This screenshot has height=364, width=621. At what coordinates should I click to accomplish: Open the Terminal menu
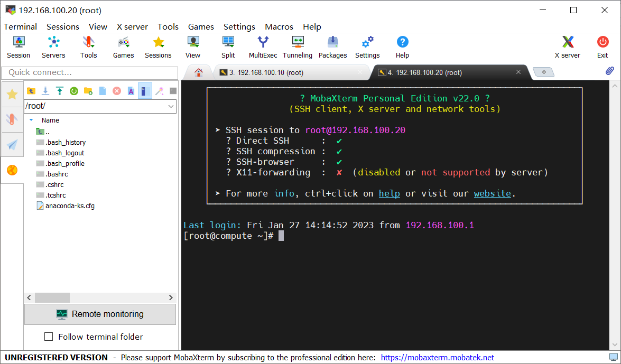pyautogui.click(x=21, y=26)
